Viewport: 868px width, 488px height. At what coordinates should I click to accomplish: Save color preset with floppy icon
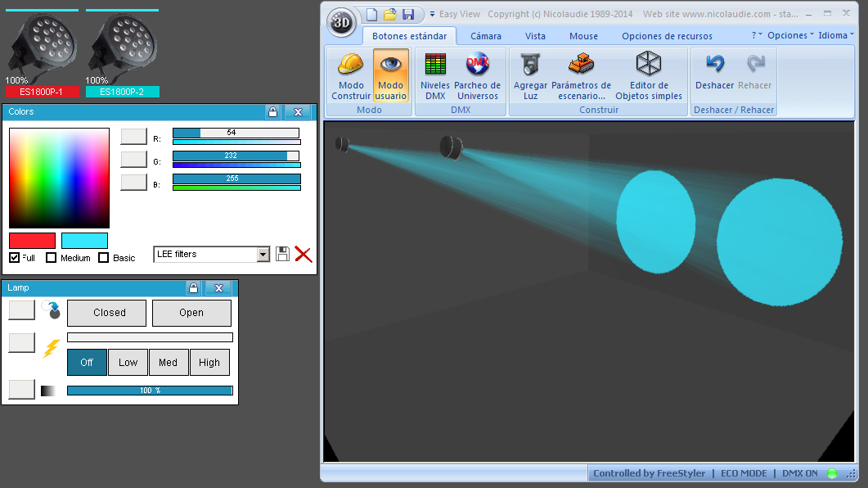click(x=282, y=255)
